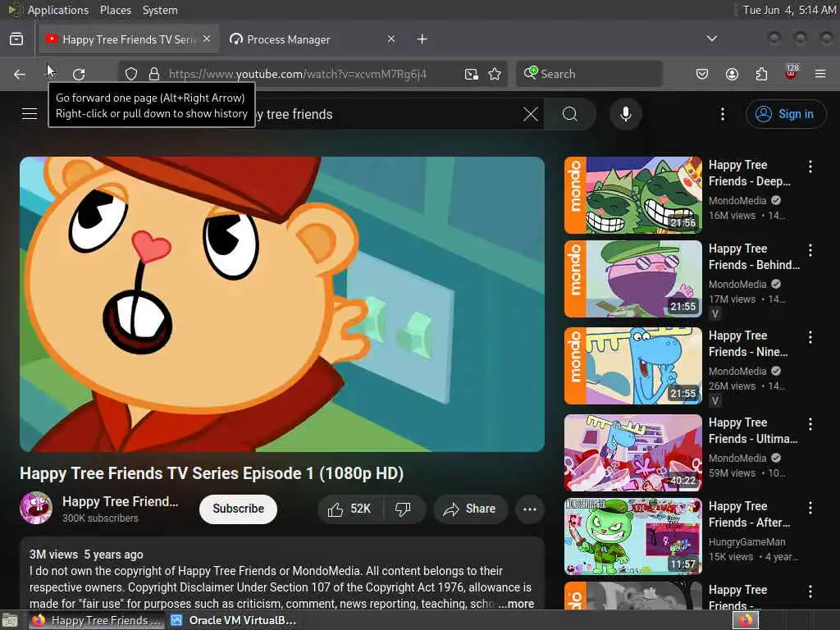Expand the description with ...more
This screenshot has height=630, width=840.
click(x=516, y=604)
